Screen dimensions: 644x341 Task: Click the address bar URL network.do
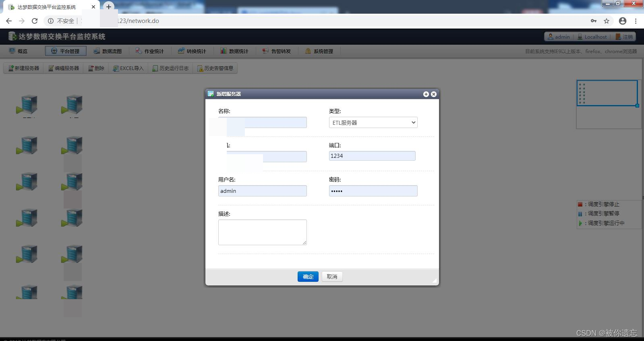click(138, 21)
